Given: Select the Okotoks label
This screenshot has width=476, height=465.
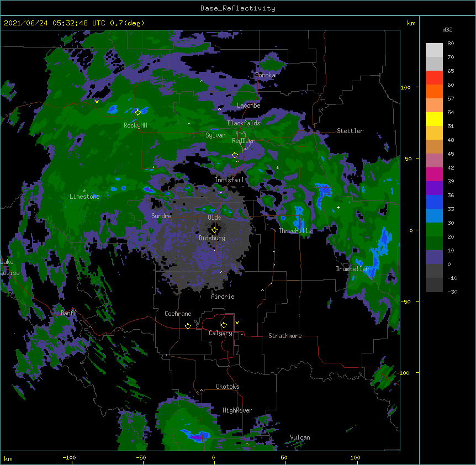Looking at the screenshot, I should point(228,387).
